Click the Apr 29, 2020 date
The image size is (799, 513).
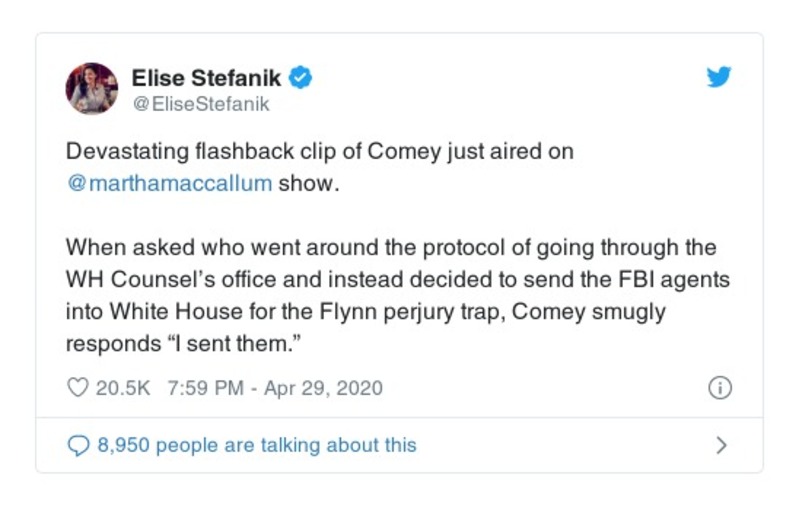click(x=324, y=388)
